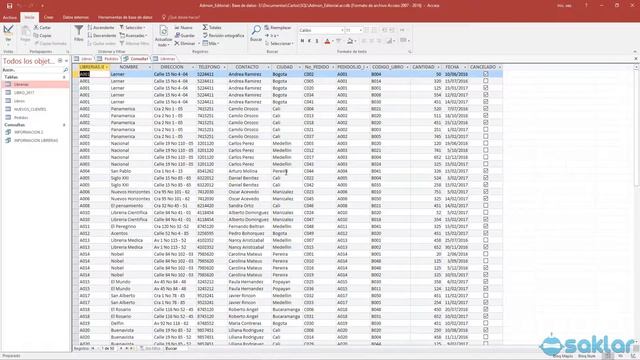
Task: Toggle CANCELADO checkbox for order C013
Action: pyautogui.click(x=485, y=116)
